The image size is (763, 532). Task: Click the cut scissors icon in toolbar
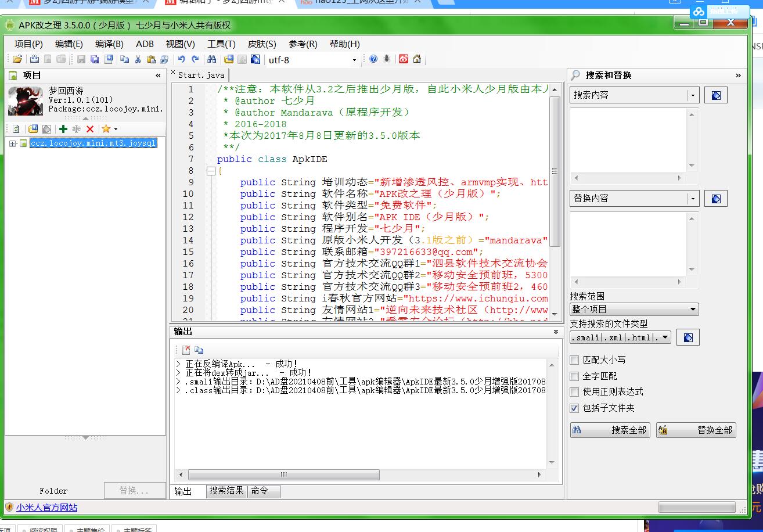(x=138, y=59)
